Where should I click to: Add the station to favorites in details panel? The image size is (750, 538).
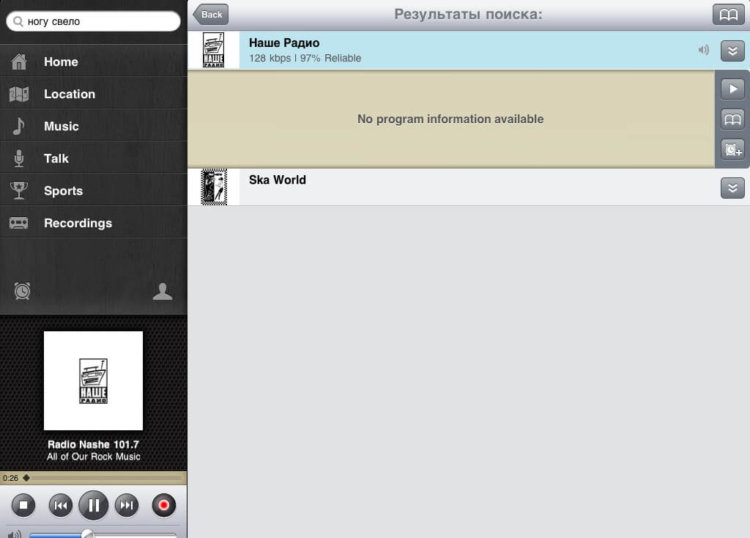click(732, 119)
